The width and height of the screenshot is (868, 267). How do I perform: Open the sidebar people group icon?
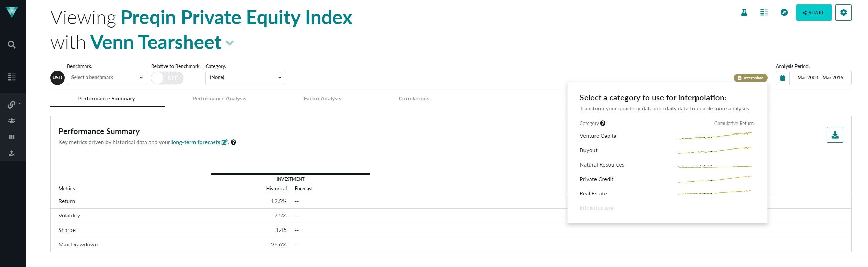pos(12,121)
